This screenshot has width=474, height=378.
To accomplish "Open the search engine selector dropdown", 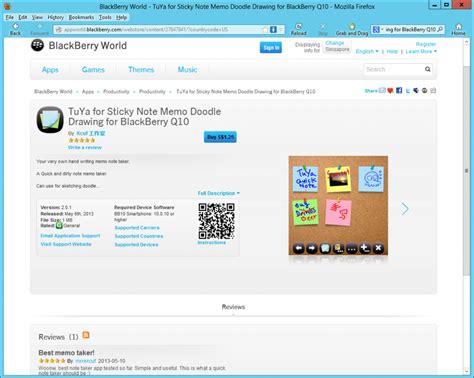I will [x=378, y=29].
